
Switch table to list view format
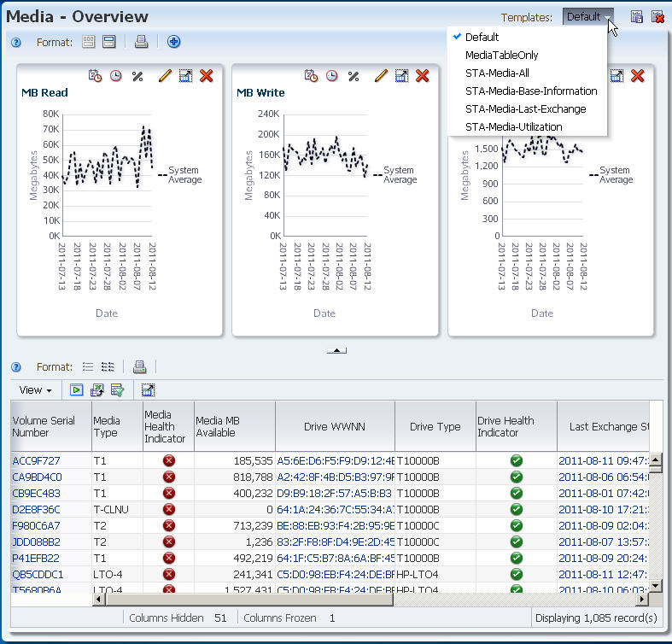[88, 366]
